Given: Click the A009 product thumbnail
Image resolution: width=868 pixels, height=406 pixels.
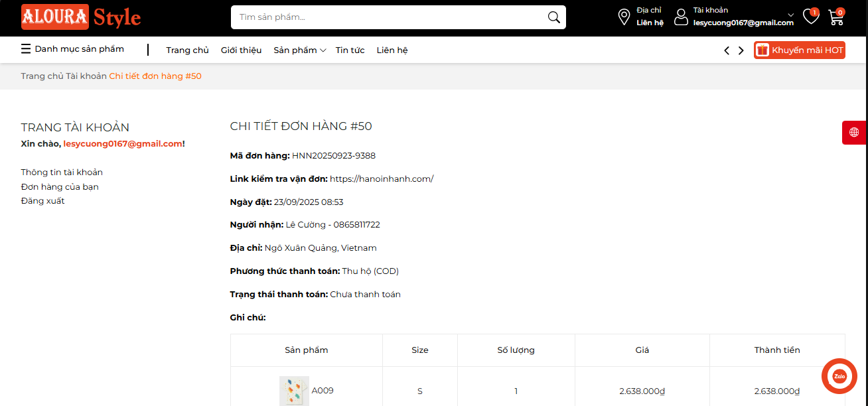Looking at the screenshot, I should [x=294, y=391].
